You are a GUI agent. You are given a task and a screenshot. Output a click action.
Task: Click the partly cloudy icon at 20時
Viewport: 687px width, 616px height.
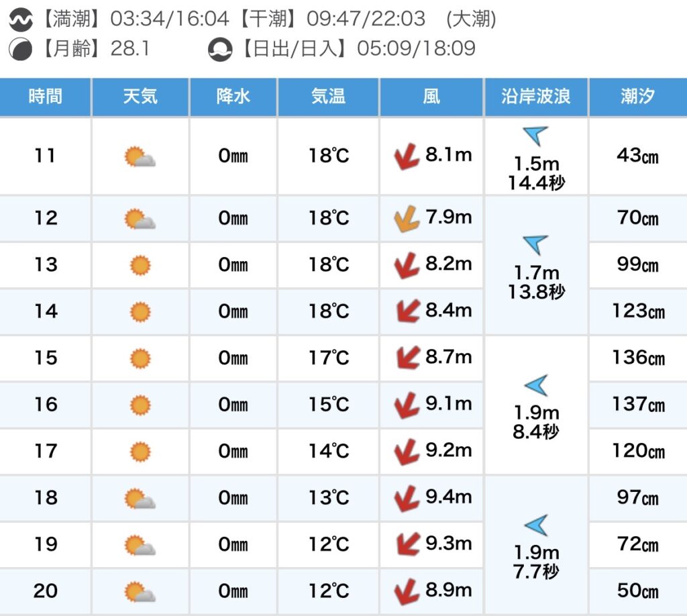pos(140,592)
